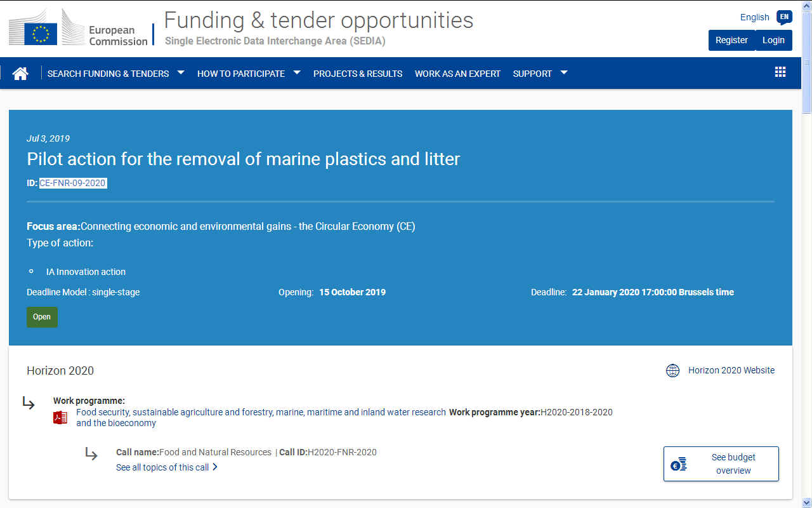Click the IA Innovation action bullet item
The image size is (812, 508).
click(86, 272)
